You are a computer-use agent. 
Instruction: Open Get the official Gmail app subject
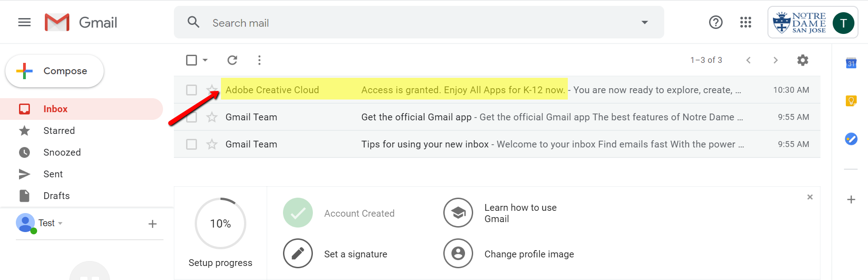[x=417, y=117]
